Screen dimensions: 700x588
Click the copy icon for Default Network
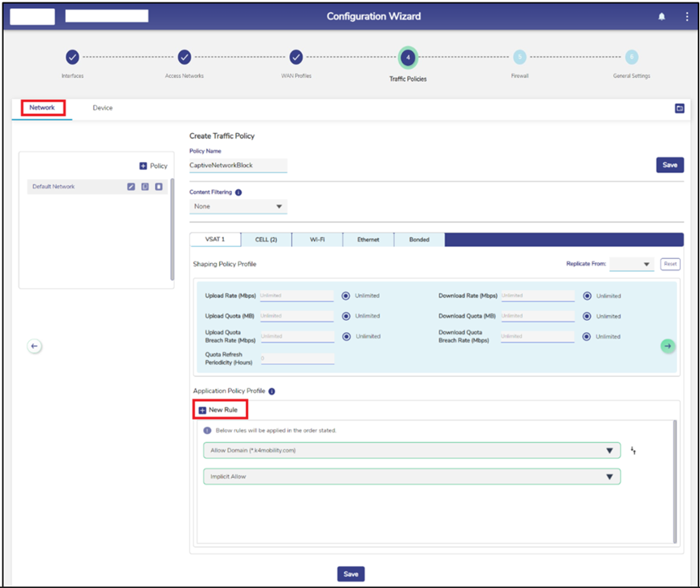coord(145,187)
